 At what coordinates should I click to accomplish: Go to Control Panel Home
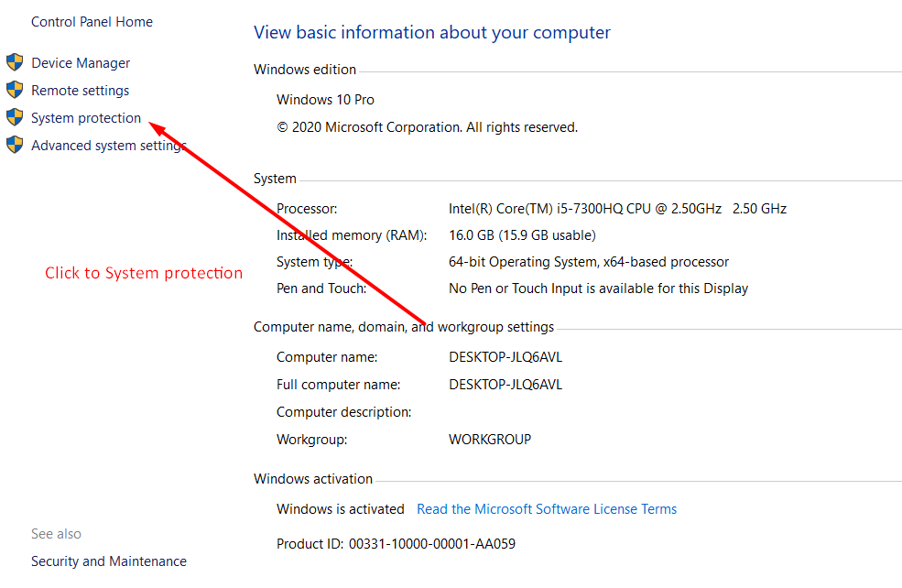pyautogui.click(x=92, y=22)
